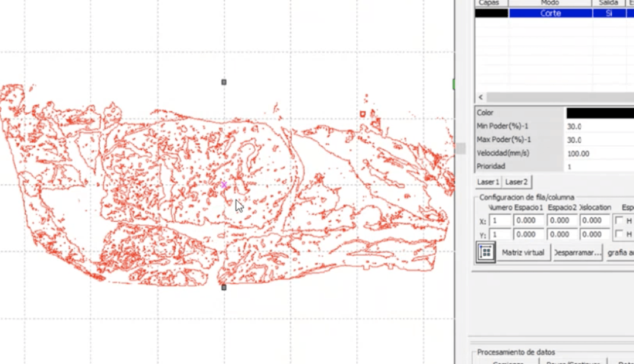Toggle the Salida 'Si' cell of the layer
Image resolution: width=634 pixels, height=364 pixels.
[608, 13]
